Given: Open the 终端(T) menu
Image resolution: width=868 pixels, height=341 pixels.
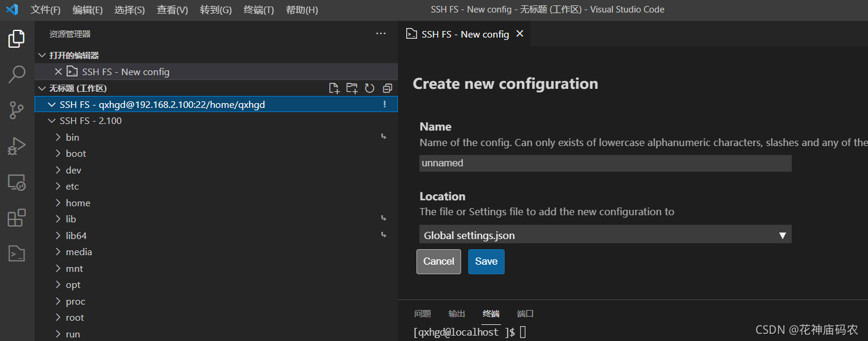Looking at the screenshot, I should [259, 10].
